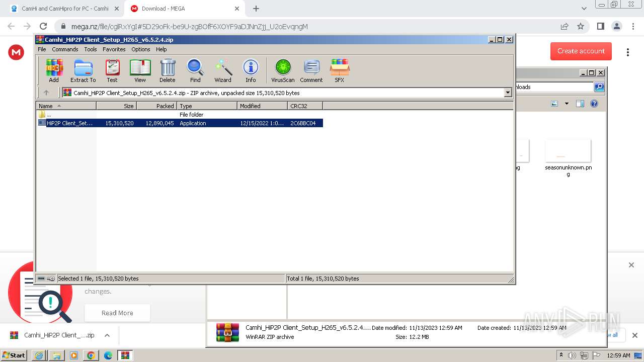Open the Commands menu

click(x=65, y=49)
